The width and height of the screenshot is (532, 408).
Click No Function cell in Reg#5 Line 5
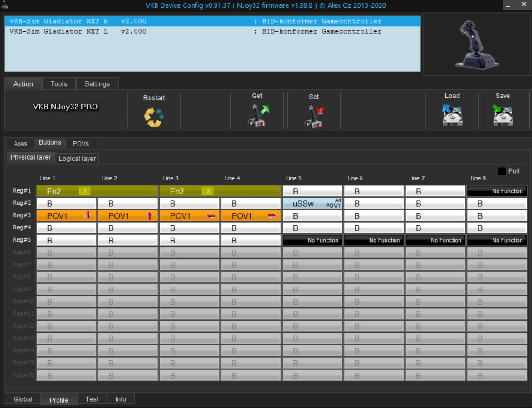312,240
